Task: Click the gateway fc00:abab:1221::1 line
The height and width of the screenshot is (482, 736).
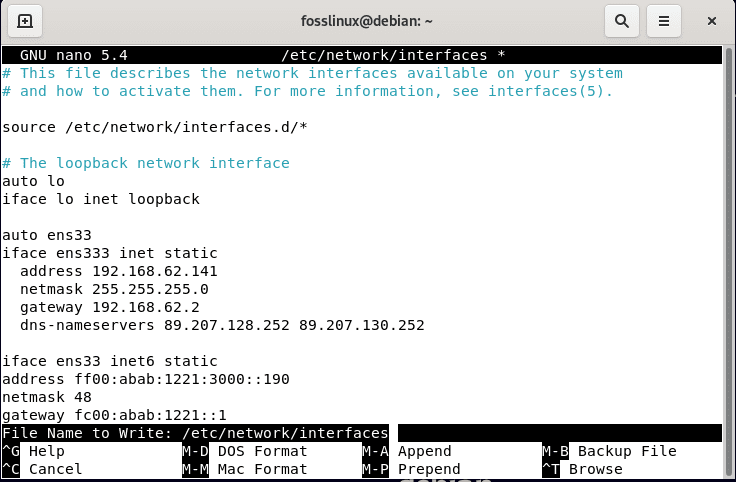Action: tap(114, 415)
